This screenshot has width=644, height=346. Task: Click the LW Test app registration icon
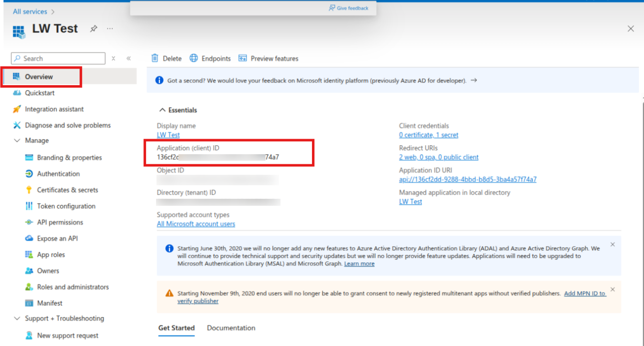coord(18,32)
